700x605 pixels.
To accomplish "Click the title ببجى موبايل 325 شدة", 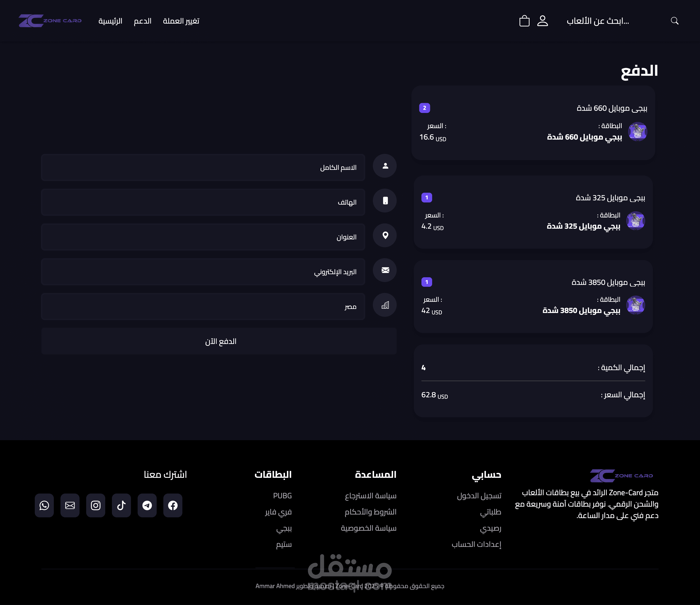I will click(610, 198).
